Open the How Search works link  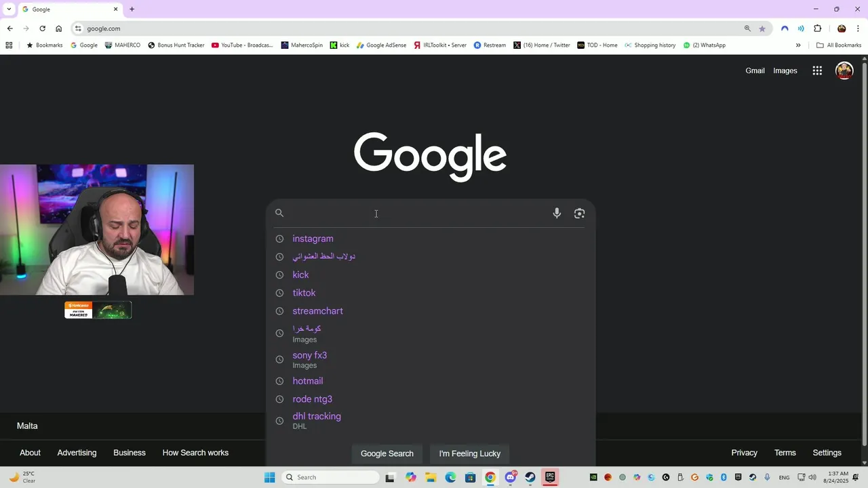click(x=195, y=453)
